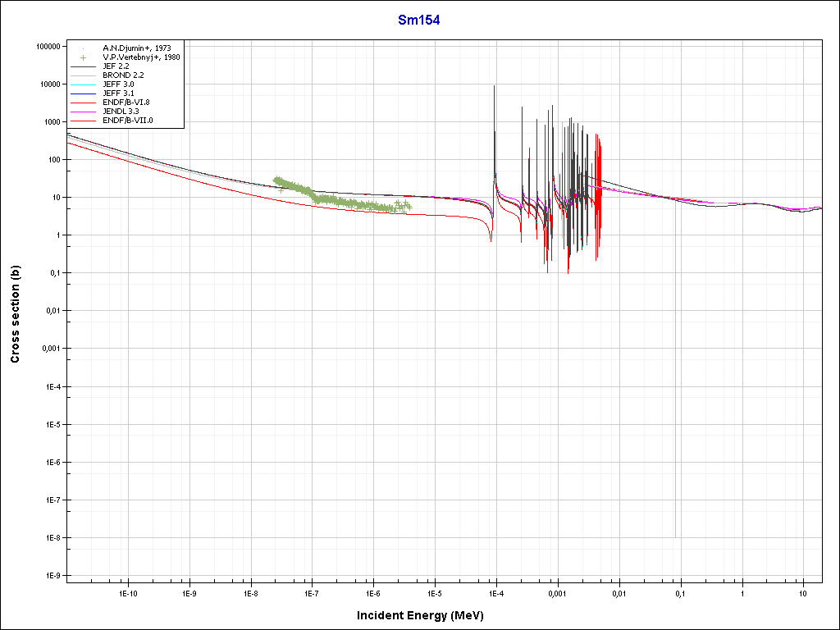The width and height of the screenshot is (840, 630).
Task: Select A.N.Djumin+, 1973 legend entry
Action: pyautogui.click(x=136, y=48)
